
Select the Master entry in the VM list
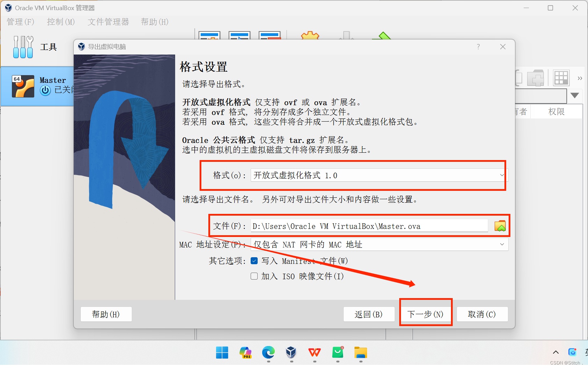tap(37, 86)
